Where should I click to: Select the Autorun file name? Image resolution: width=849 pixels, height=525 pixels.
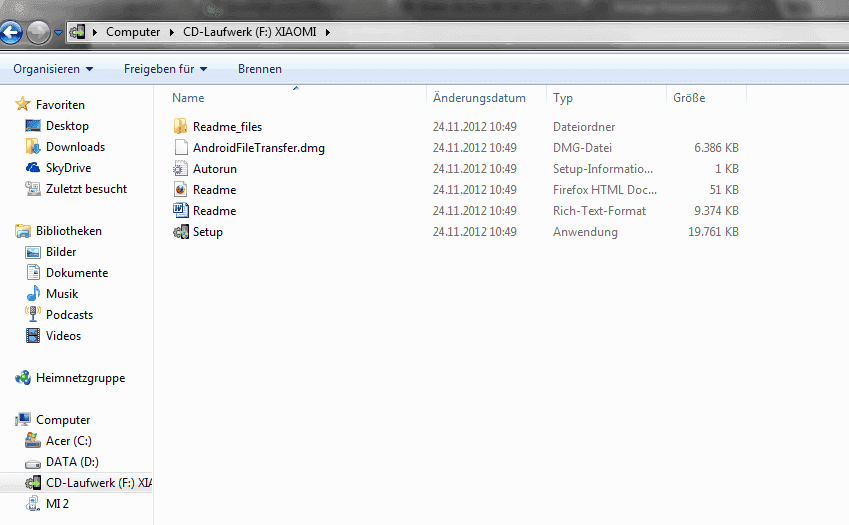(x=215, y=169)
